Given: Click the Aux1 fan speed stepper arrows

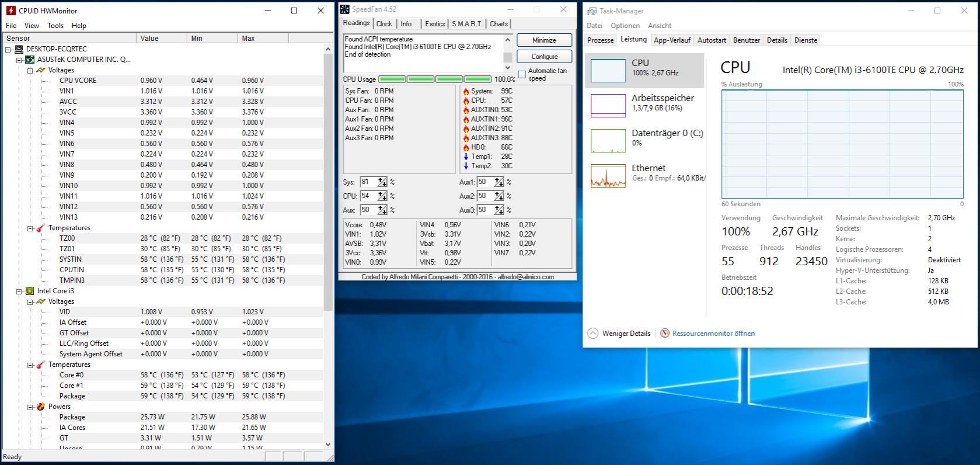Looking at the screenshot, I should [499, 182].
